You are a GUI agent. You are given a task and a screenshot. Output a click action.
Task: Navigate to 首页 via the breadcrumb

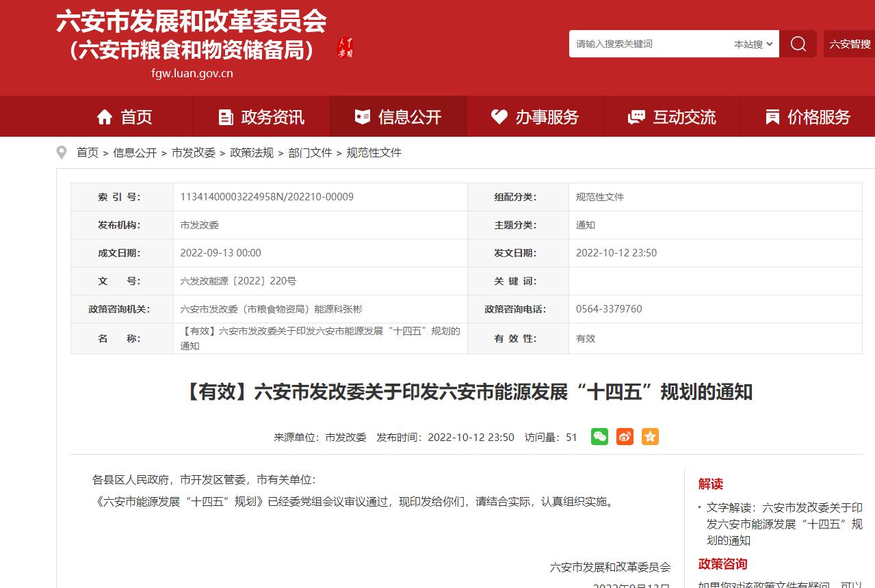click(x=87, y=152)
